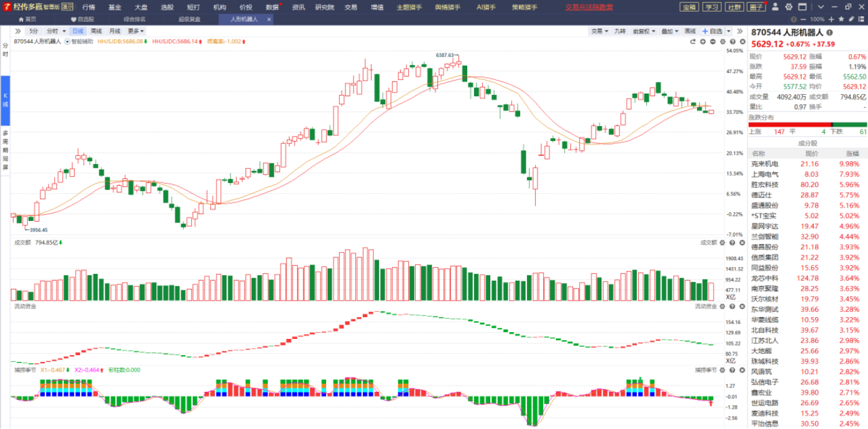Close the 捕捞季节 indicator panel
This screenshot has width=868, height=429.
tap(742, 370)
